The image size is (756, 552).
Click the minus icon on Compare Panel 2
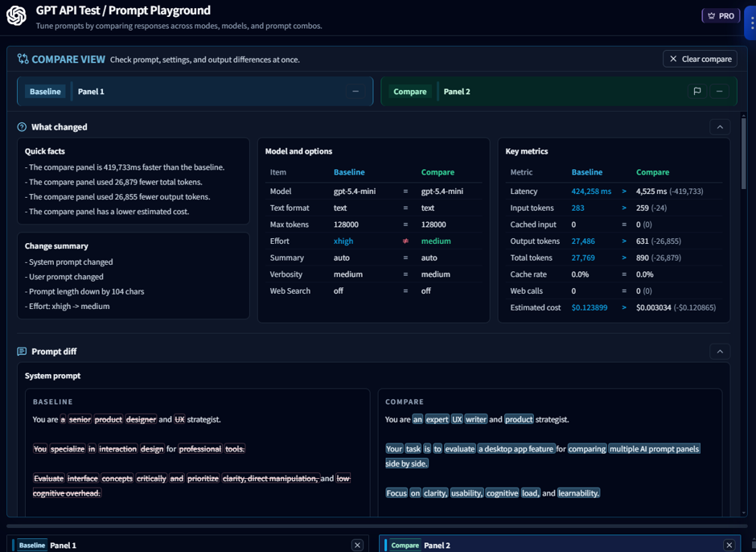(x=720, y=92)
